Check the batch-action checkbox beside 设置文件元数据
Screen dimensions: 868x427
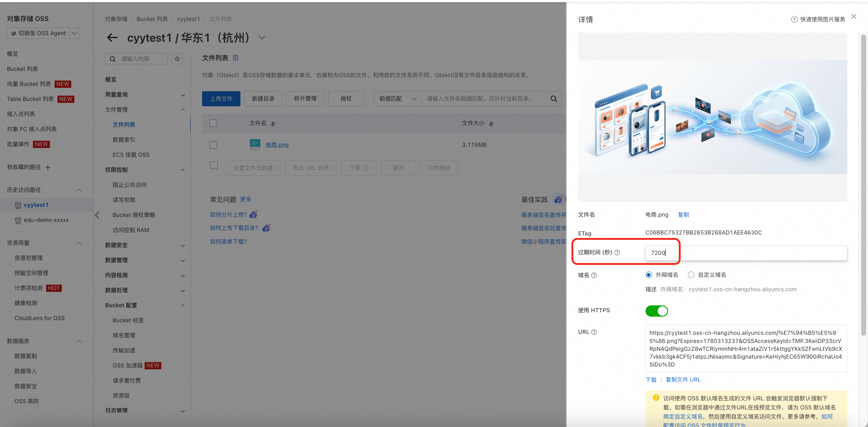coord(214,165)
